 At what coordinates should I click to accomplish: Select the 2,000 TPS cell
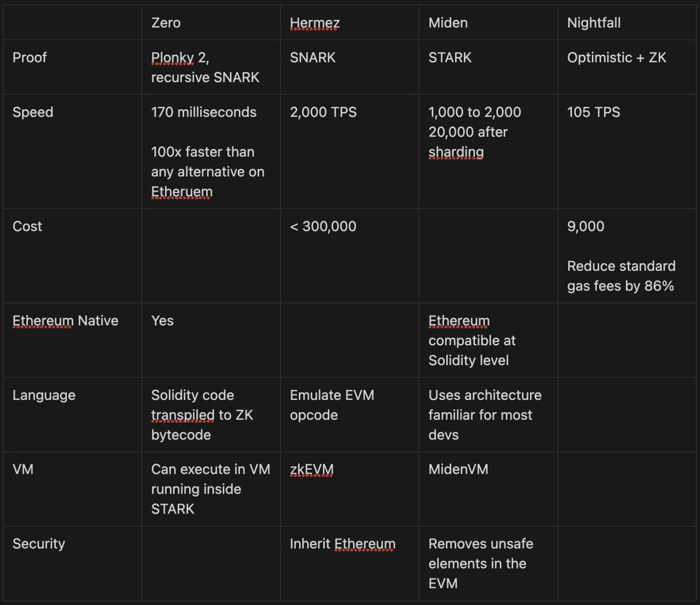(x=323, y=112)
